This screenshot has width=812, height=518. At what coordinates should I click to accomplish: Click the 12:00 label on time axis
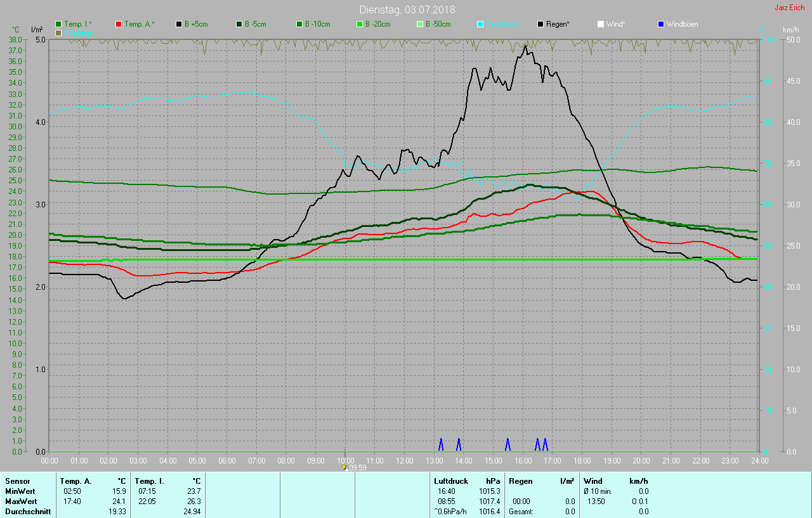[x=404, y=460]
